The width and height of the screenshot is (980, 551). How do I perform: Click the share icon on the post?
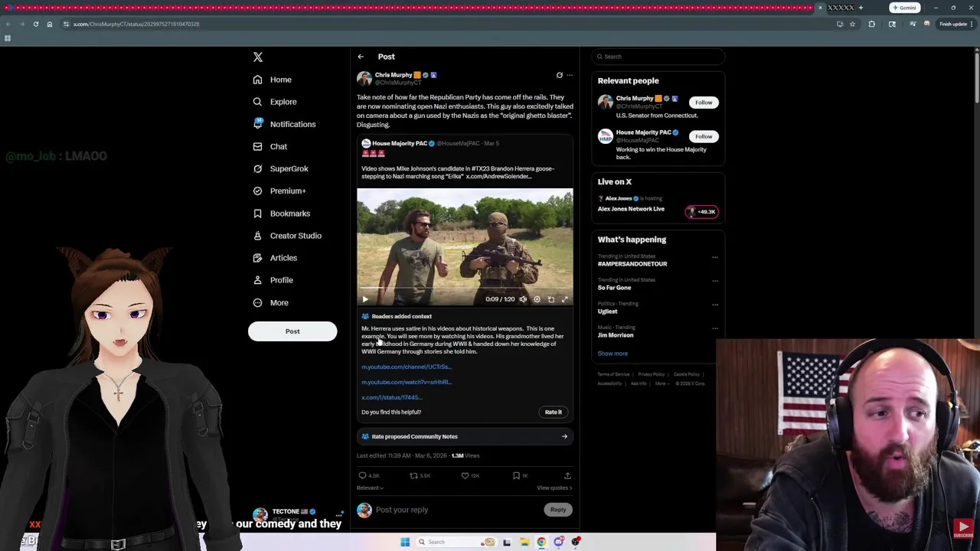tap(567, 476)
